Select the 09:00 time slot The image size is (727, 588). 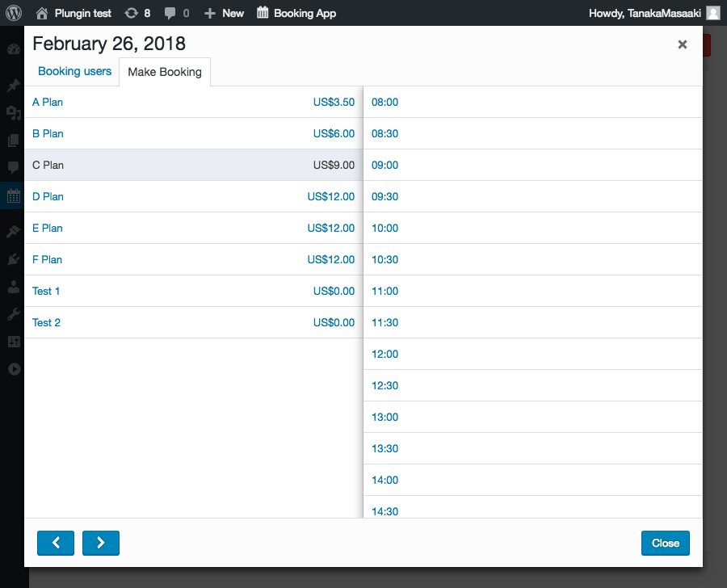[385, 165]
